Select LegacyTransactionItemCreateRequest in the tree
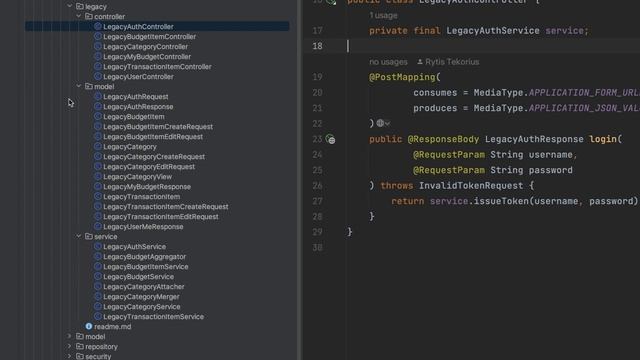The height and width of the screenshot is (360, 640). click(x=166, y=207)
